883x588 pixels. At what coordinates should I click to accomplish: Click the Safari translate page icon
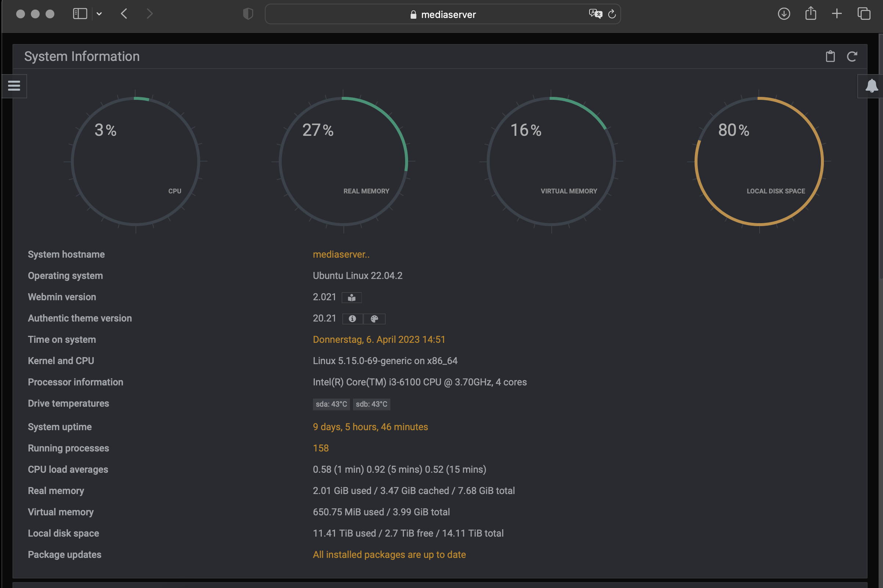click(x=595, y=14)
